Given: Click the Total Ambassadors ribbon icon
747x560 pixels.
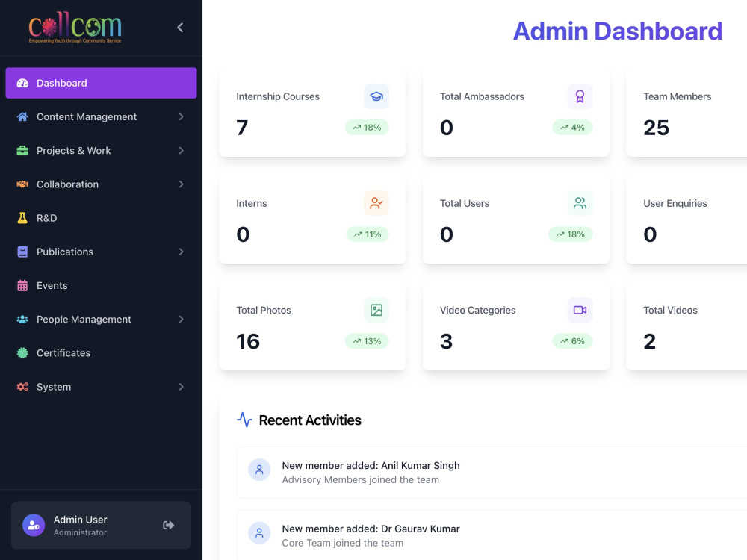Looking at the screenshot, I should point(580,96).
